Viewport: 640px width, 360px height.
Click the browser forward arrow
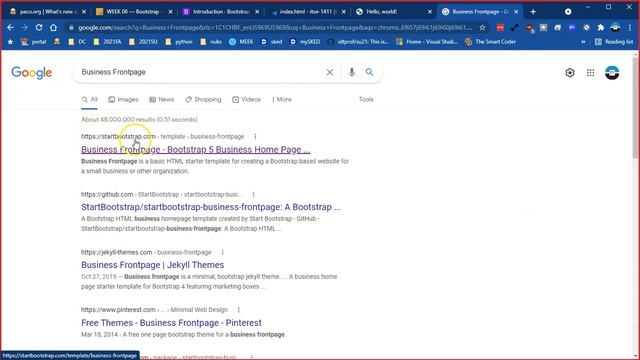pos(24,27)
